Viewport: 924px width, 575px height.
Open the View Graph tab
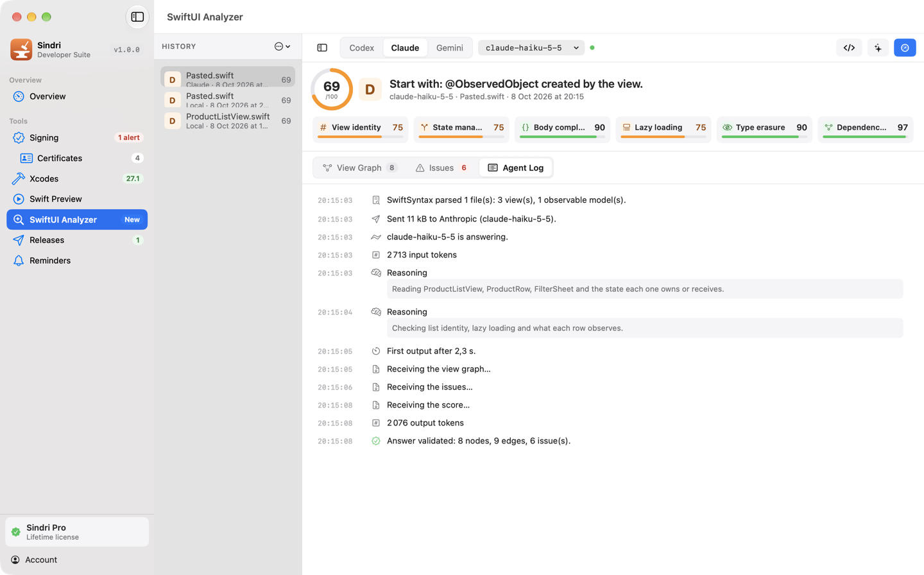[x=360, y=167]
